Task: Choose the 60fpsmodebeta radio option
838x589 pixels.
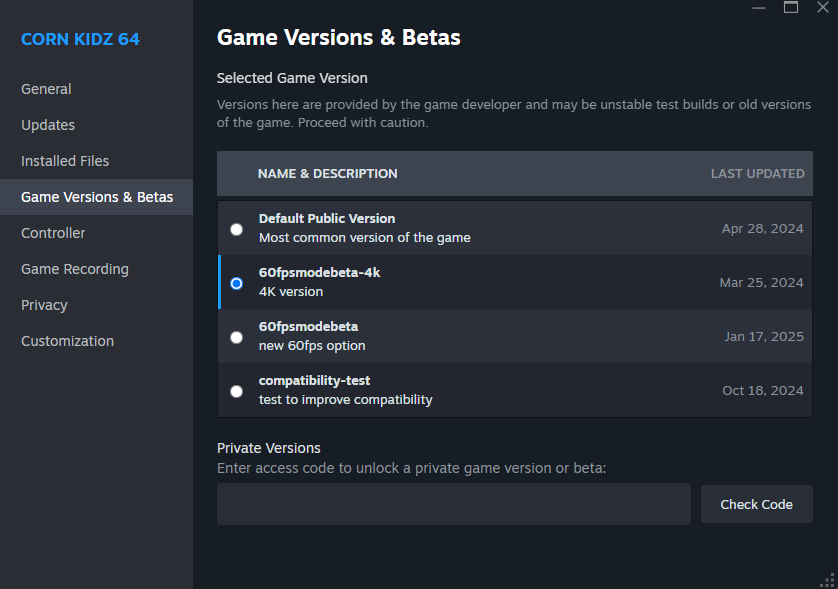Action: pyautogui.click(x=236, y=337)
